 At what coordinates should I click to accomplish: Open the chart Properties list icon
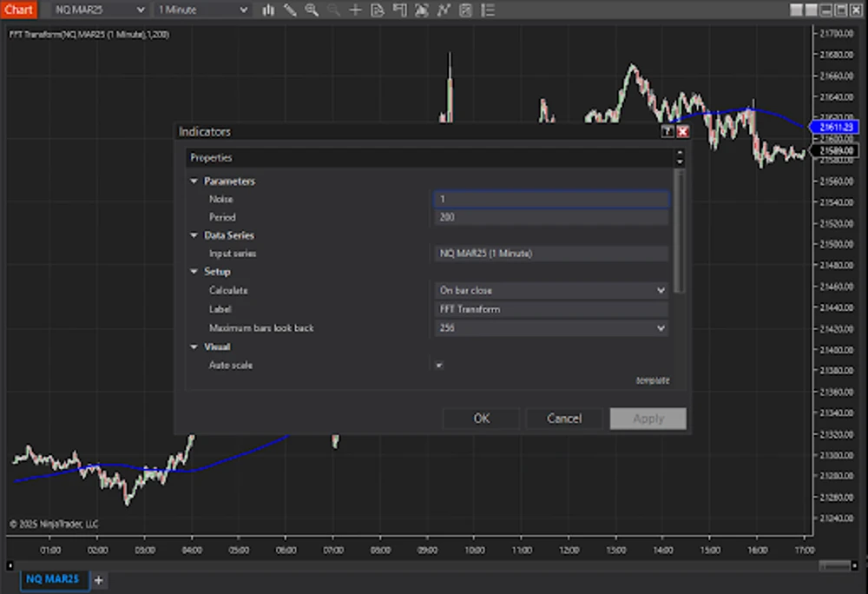488,10
